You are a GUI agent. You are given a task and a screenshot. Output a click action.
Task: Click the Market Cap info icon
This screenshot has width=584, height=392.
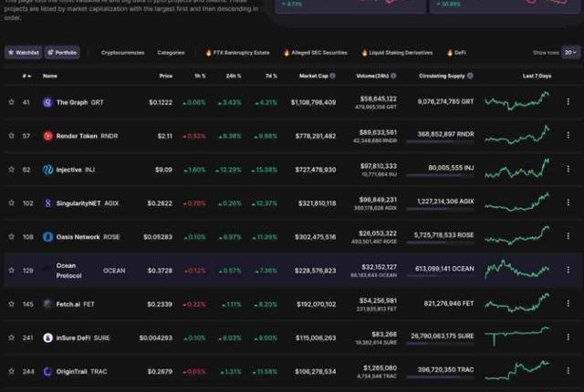point(332,76)
